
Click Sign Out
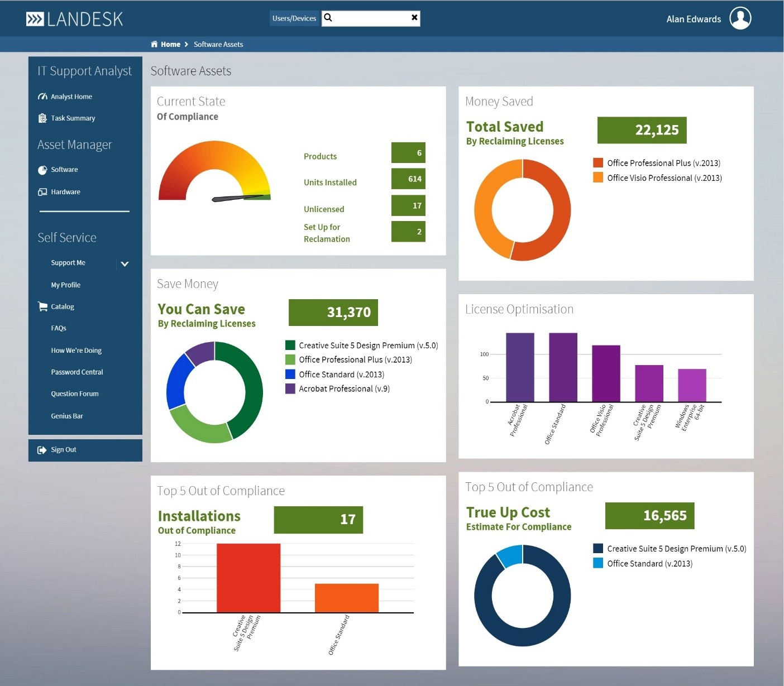tap(64, 450)
